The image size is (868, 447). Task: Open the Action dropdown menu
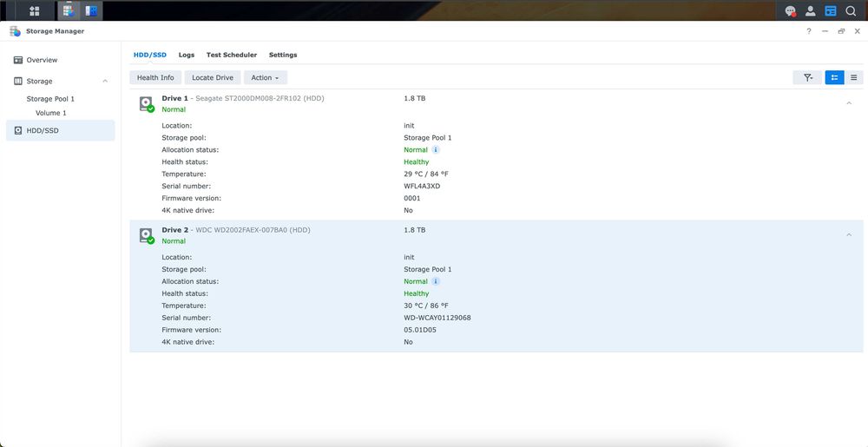(265, 77)
